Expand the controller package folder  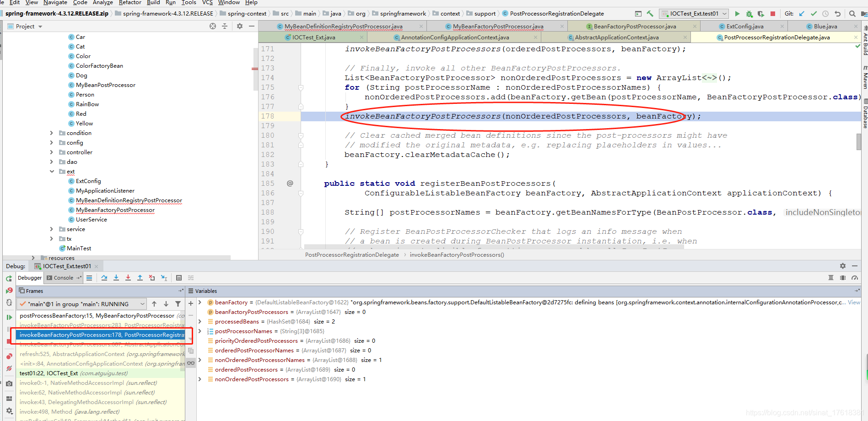[52, 152]
